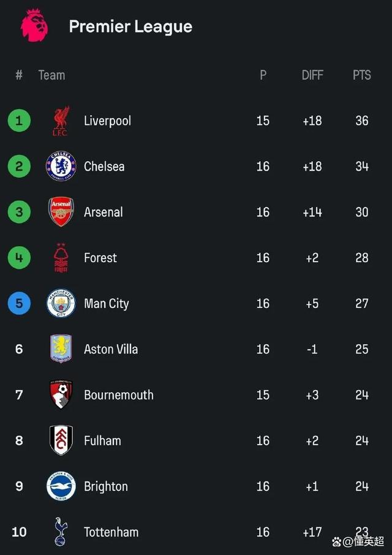Select the Man City badge
Viewport: 392px width, 555px height.
[61, 303]
